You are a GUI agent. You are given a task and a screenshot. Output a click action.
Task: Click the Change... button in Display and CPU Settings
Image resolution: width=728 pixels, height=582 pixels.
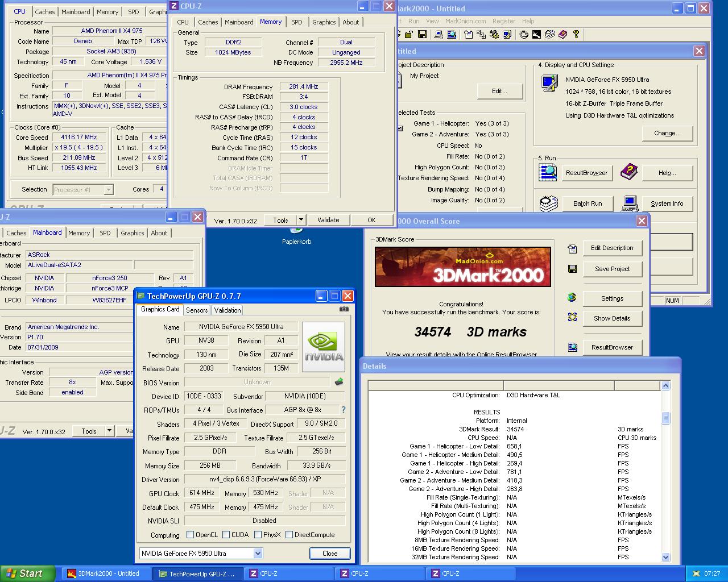tap(667, 133)
